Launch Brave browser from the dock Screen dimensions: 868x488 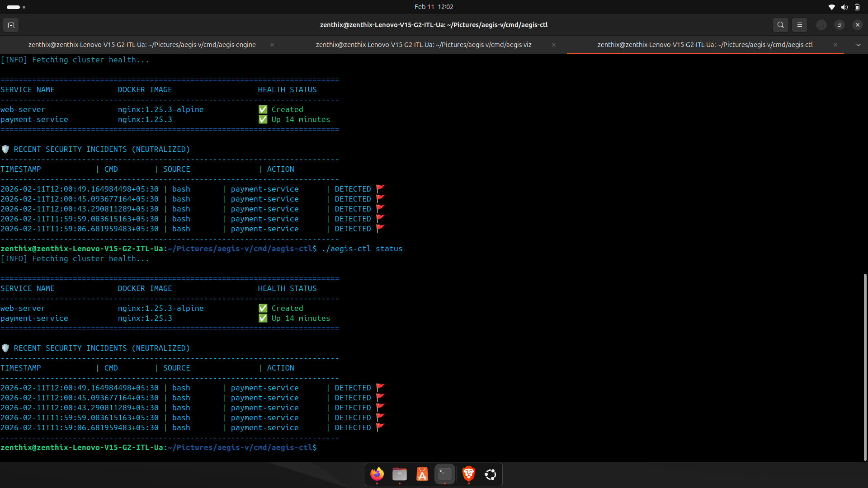(469, 474)
